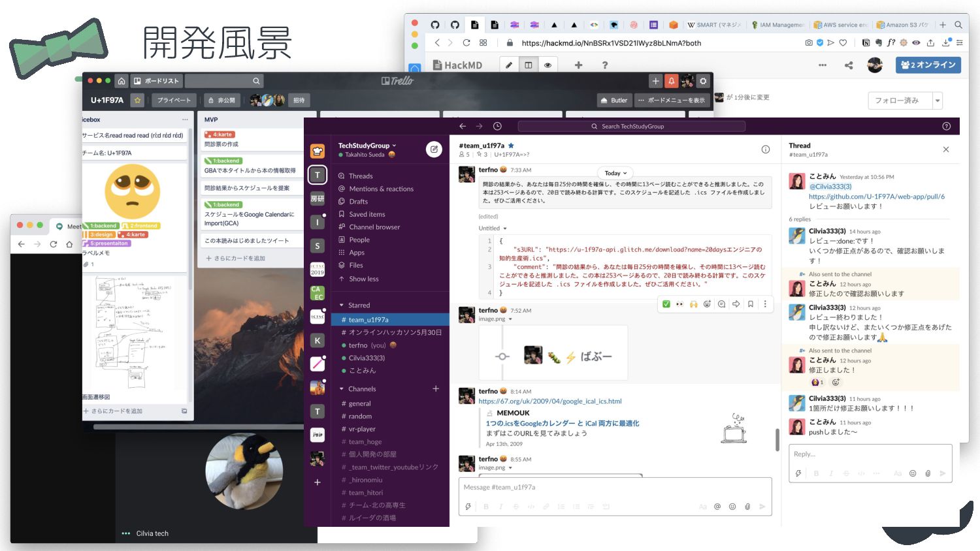Open the Trello create plus button
Image resolution: width=980 pixels, height=551 pixels.
655,81
